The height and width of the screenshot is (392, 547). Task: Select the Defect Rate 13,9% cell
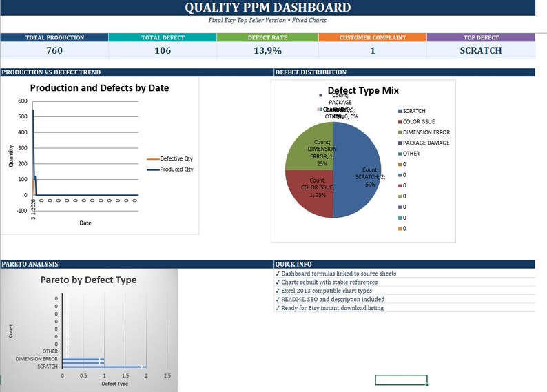pyautogui.click(x=267, y=50)
